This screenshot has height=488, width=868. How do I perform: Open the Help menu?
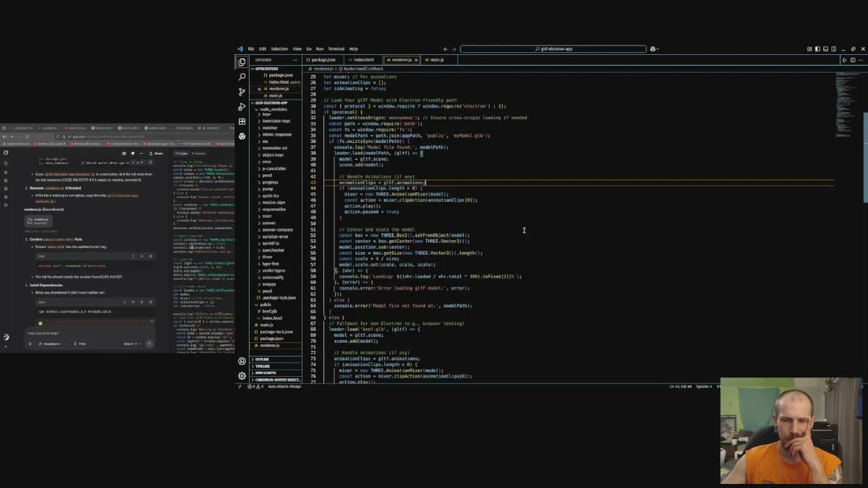(353, 49)
